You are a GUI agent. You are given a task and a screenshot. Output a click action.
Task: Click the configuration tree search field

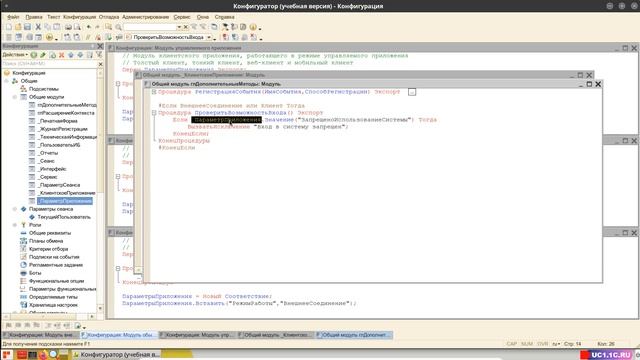[49, 64]
